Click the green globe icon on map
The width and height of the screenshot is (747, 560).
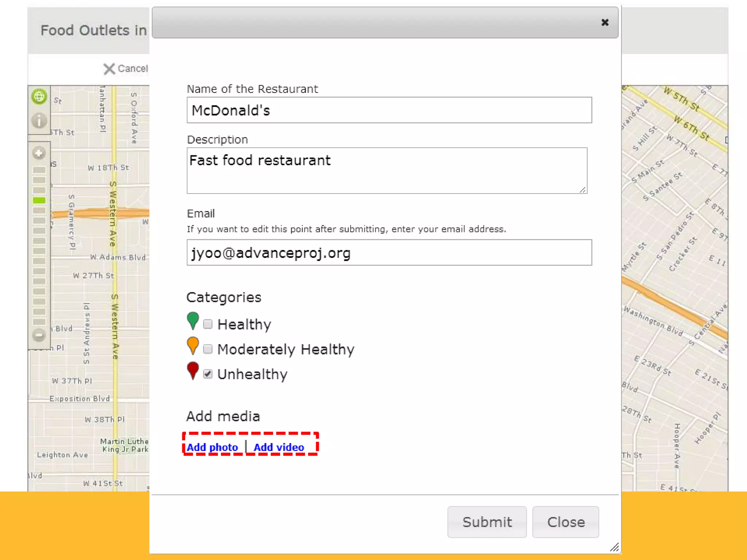click(x=39, y=97)
